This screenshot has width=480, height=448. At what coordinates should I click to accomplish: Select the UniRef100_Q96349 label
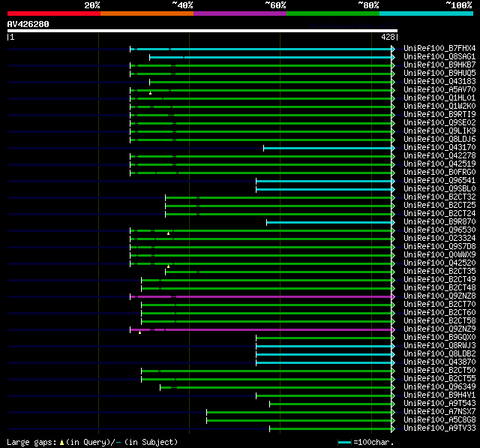439,387
